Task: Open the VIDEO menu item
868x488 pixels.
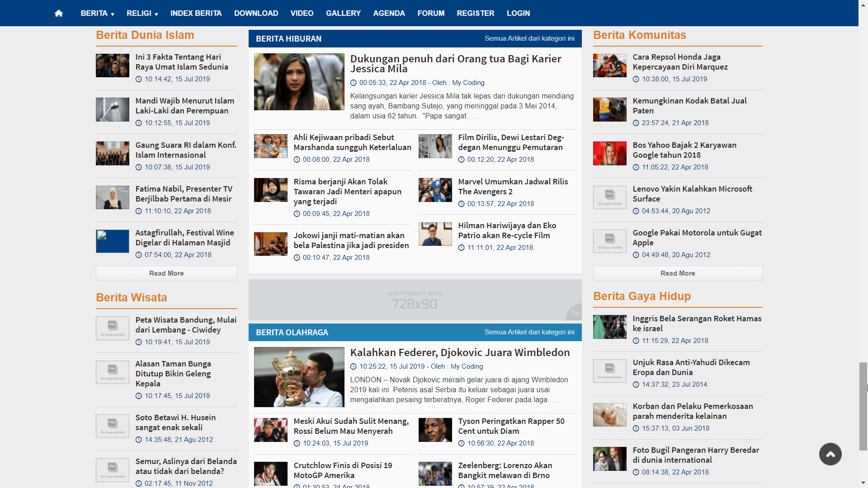Action: [302, 13]
